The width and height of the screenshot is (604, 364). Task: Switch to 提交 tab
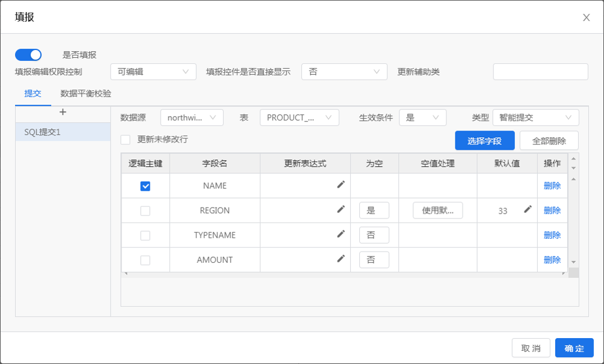point(32,94)
